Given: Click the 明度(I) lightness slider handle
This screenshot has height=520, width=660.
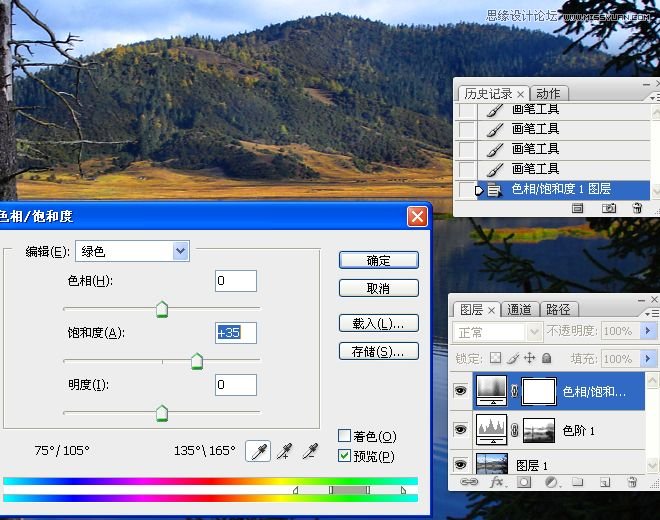Looking at the screenshot, I should 162,413.
